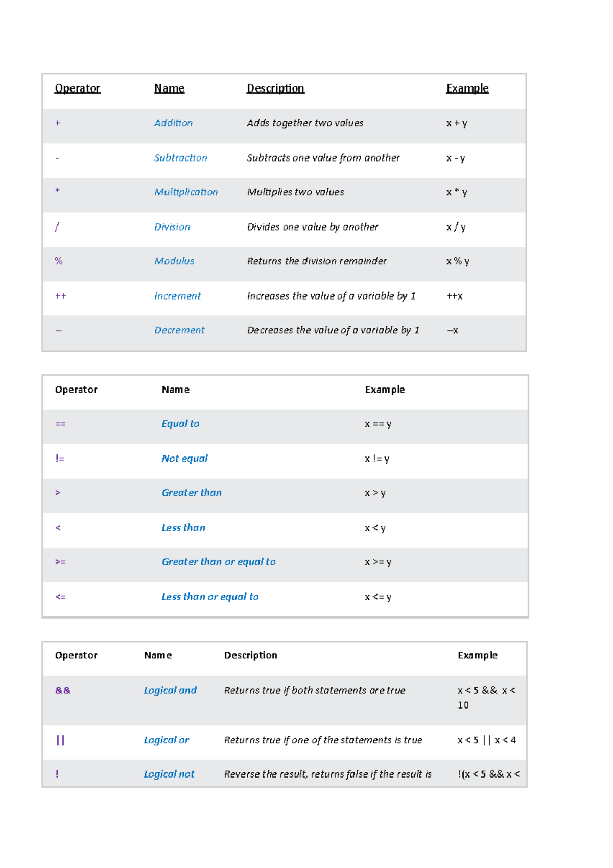613x868 pixels.
Task: Click the underlined "Description" header in first table
Action: [275, 88]
